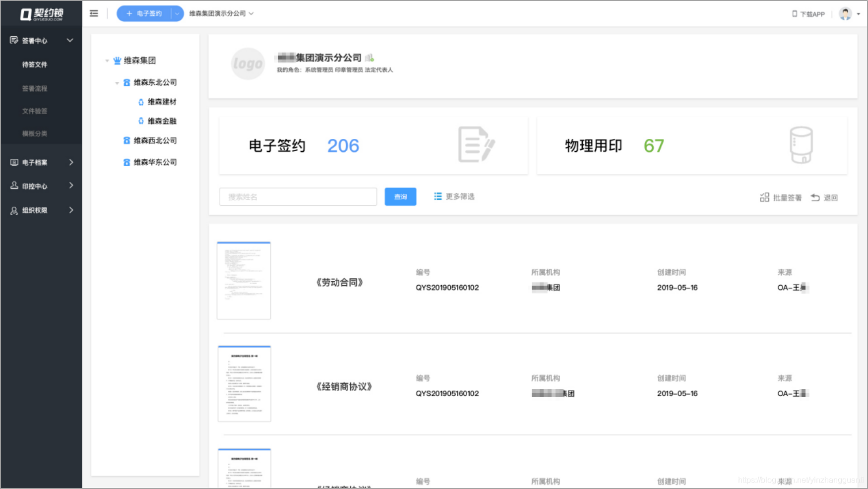The image size is (868, 489).
Task: Click the 搜索姓名 search input field
Action: click(298, 196)
